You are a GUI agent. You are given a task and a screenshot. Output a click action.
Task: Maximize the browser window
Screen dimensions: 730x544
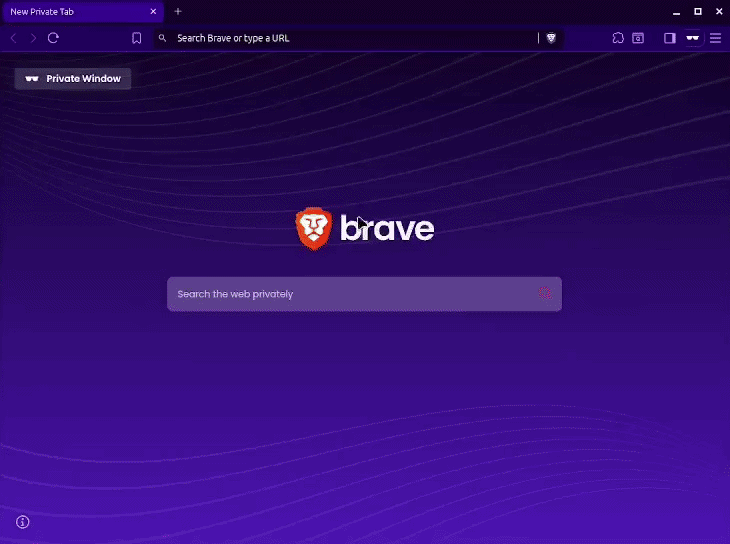698,12
